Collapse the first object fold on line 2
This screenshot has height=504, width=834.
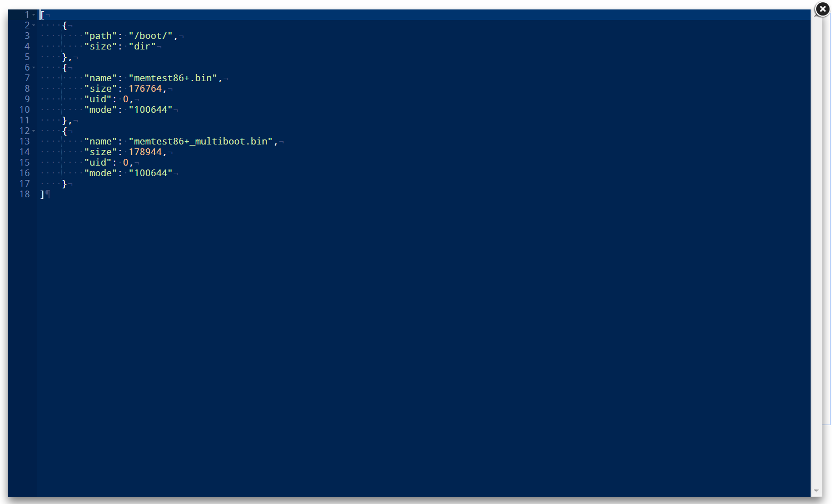(33, 25)
